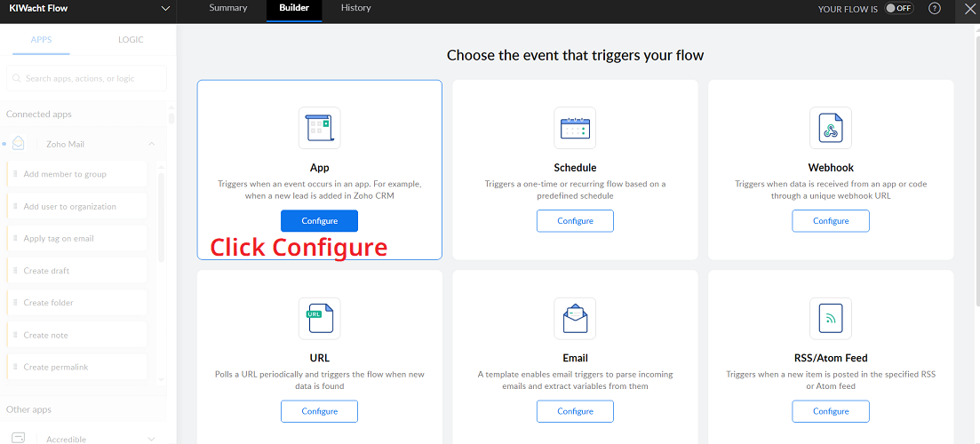Toggle the flow ON/OFF switch
This screenshot has width=980, height=444.
(899, 8)
